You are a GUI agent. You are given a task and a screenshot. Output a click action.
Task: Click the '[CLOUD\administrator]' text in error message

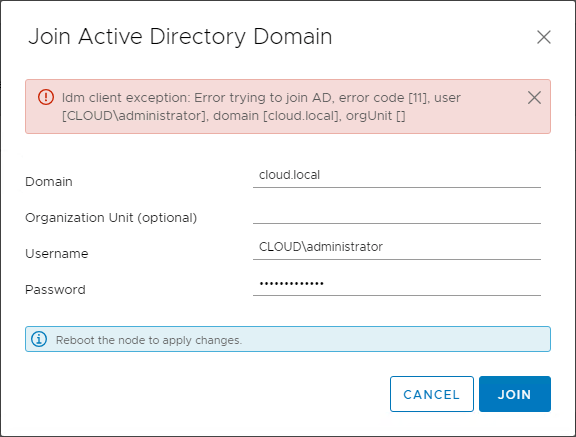(x=134, y=116)
